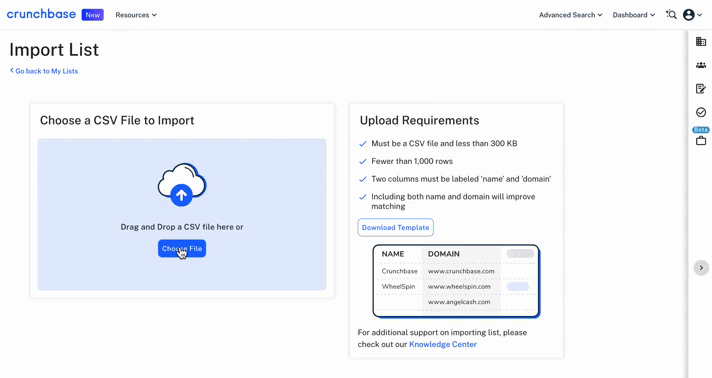Click the cloud upload icon
Image resolution: width=712 pixels, height=378 pixels.
coord(182,184)
